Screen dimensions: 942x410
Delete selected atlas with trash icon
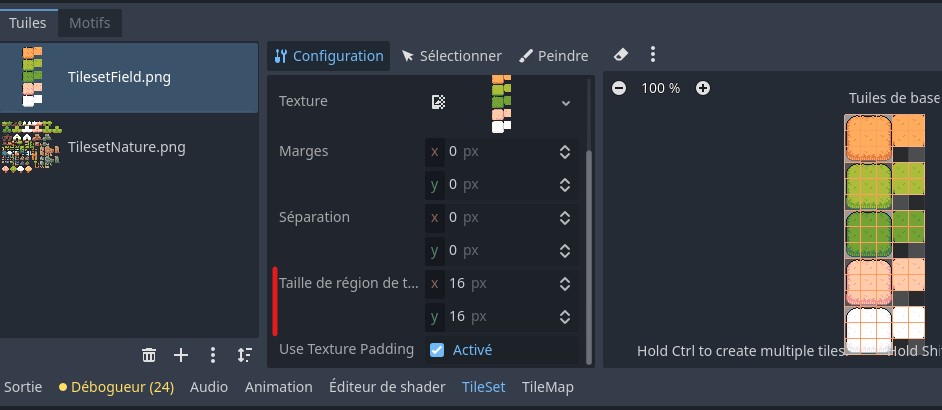pyautogui.click(x=149, y=355)
